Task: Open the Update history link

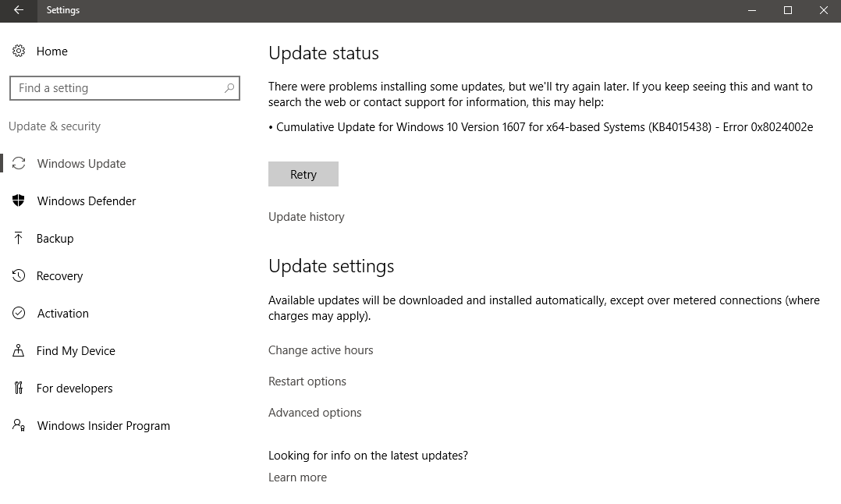Action: [x=307, y=217]
